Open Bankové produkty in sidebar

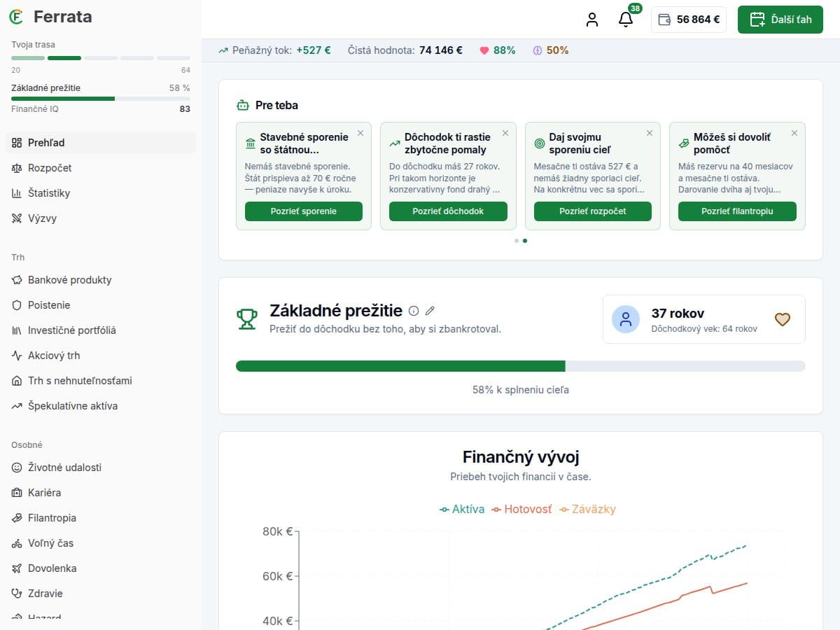[101, 280]
